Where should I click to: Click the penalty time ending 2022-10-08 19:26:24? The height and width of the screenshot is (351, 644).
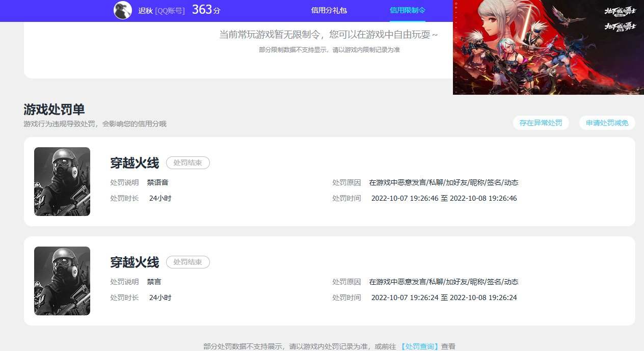coord(444,298)
